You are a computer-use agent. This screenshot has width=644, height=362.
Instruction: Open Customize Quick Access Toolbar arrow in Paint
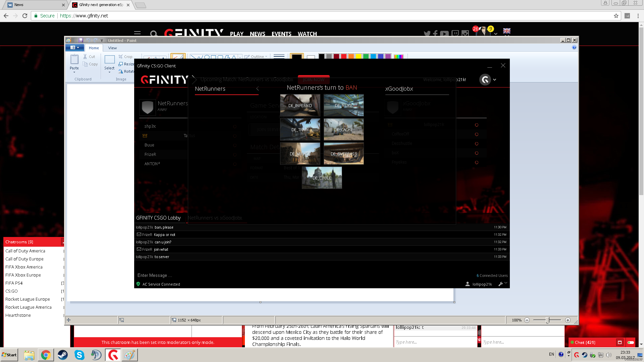102,41
